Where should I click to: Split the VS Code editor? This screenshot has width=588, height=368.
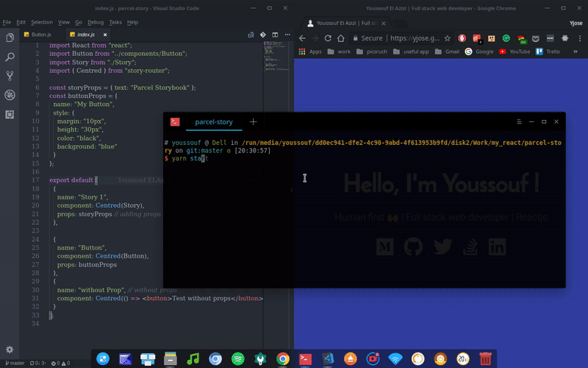click(x=275, y=35)
